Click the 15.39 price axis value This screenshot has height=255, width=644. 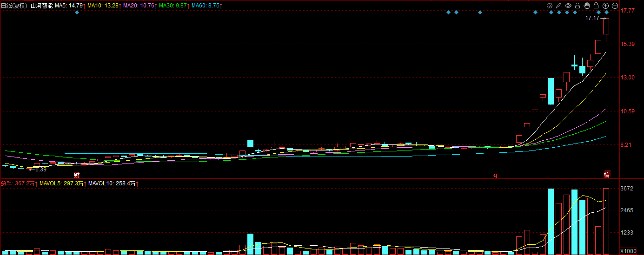coord(628,44)
